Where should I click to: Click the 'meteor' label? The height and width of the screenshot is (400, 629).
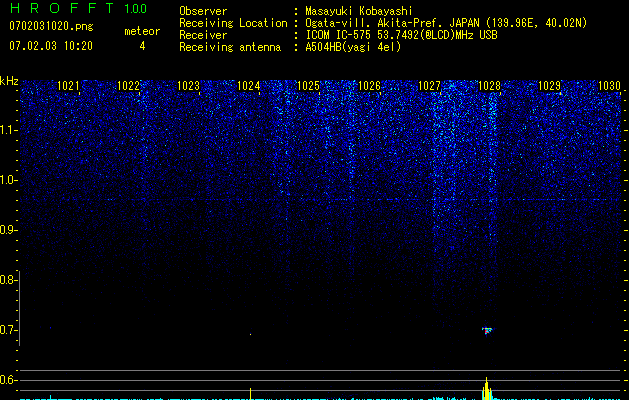(142, 31)
